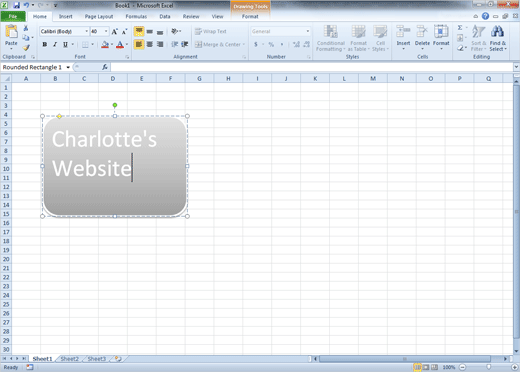
Task: Select the Format Painter brush
Action: pyautogui.click(x=26, y=47)
